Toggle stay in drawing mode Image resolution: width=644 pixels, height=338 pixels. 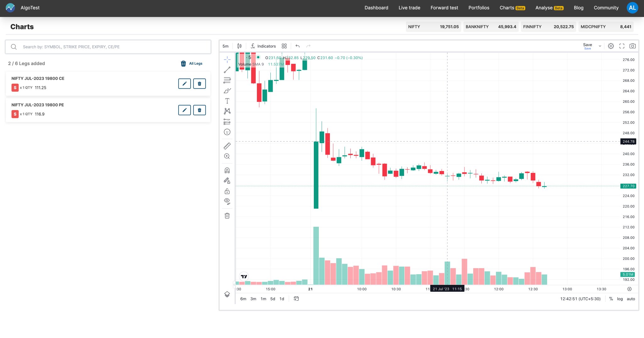(227, 181)
